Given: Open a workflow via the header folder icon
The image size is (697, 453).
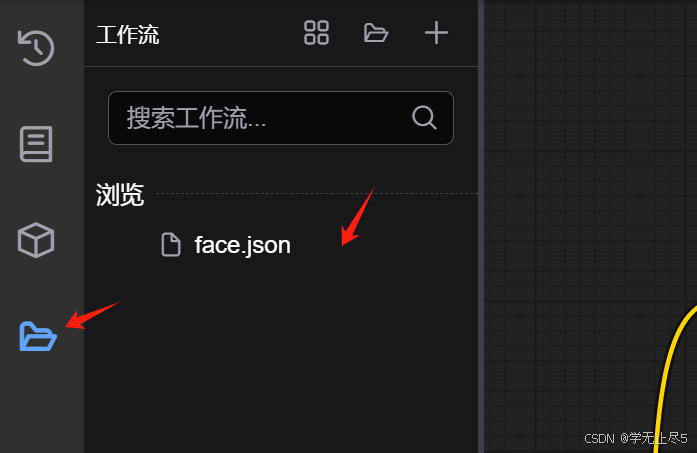Looking at the screenshot, I should click(x=376, y=33).
